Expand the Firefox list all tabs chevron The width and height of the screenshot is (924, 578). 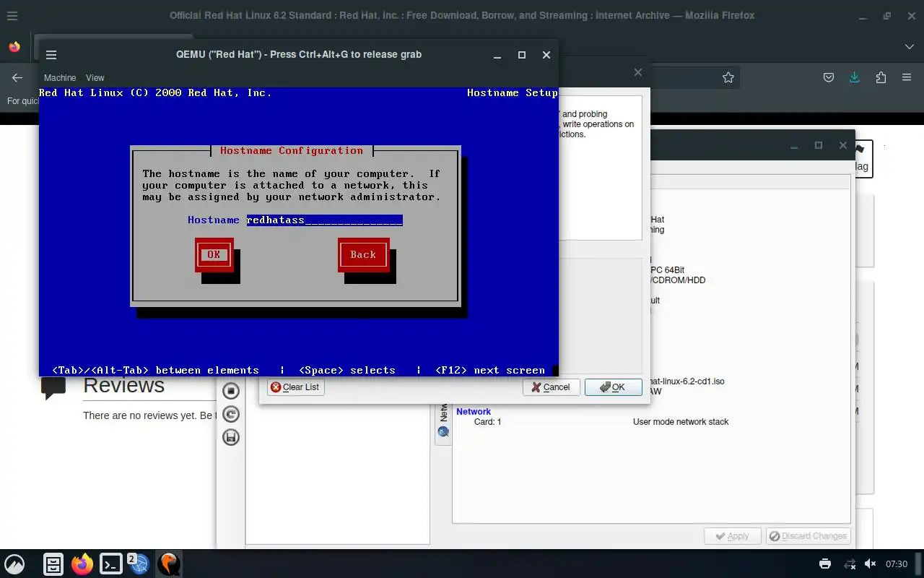[x=909, y=46]
